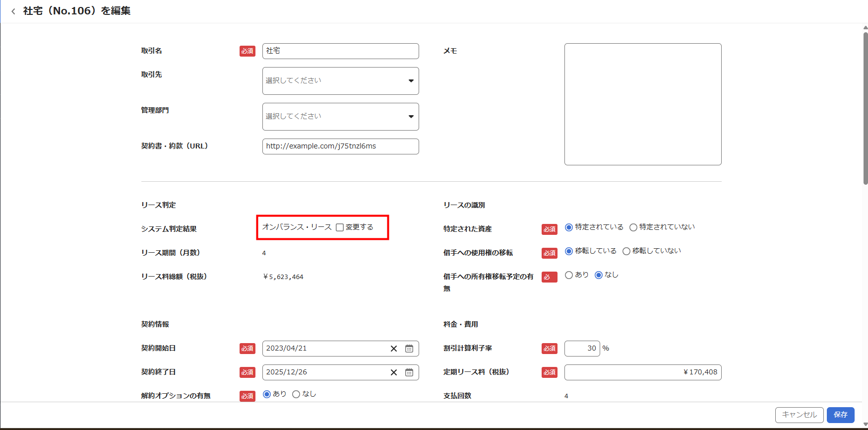Click the 取引名 text field
Screen dimensions: 868x430
(x=340, y=51)
